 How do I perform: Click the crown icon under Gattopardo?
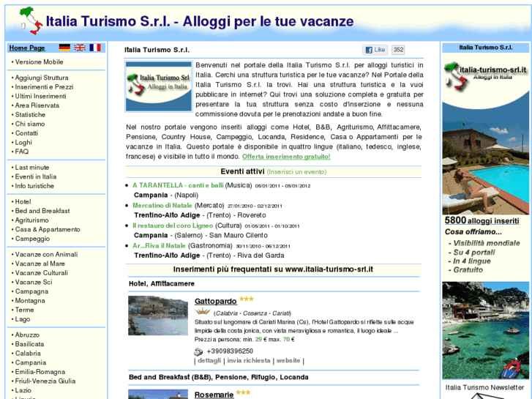tap(203, 311)
